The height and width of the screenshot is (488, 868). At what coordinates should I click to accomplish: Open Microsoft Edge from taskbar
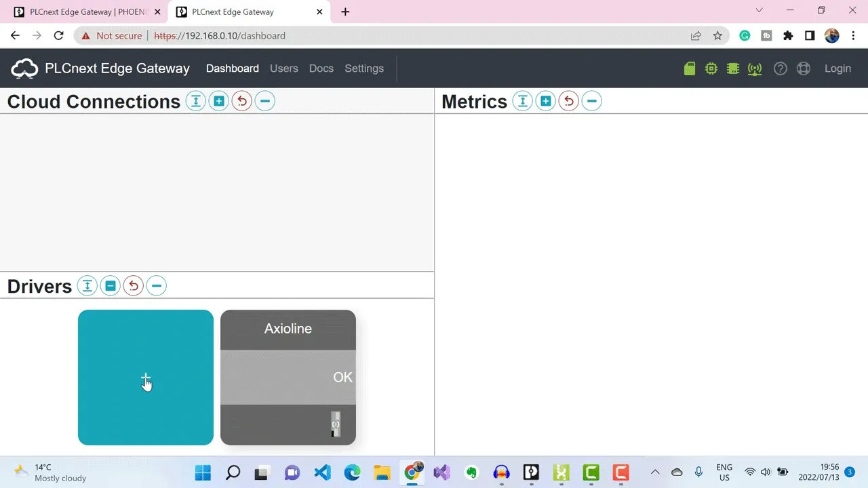(352, 472)
